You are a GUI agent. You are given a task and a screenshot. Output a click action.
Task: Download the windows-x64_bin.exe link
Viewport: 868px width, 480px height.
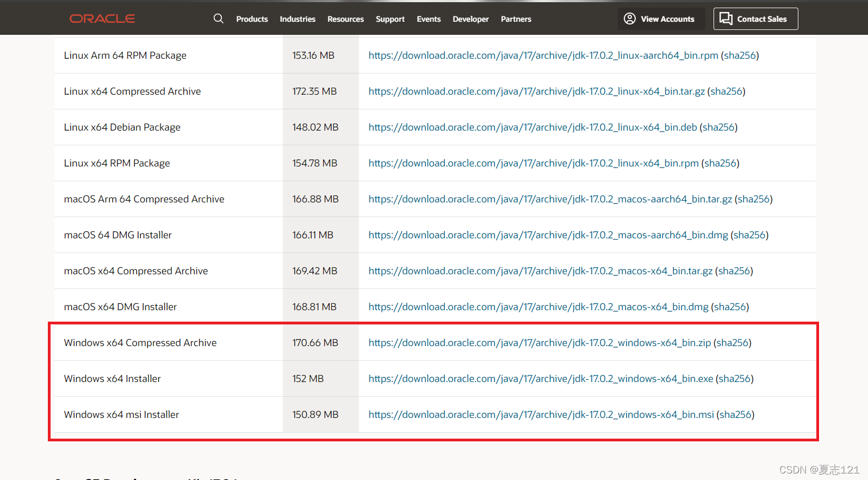point(541,379)
